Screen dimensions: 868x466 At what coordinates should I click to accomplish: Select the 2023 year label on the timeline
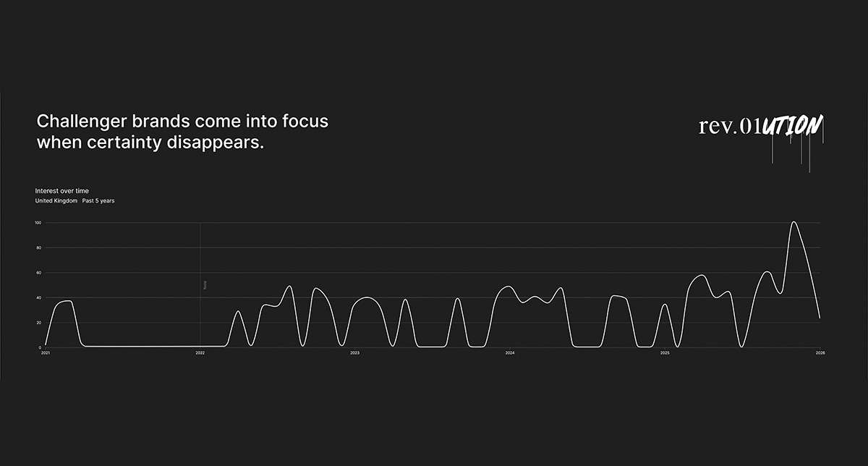coord(355,353)
